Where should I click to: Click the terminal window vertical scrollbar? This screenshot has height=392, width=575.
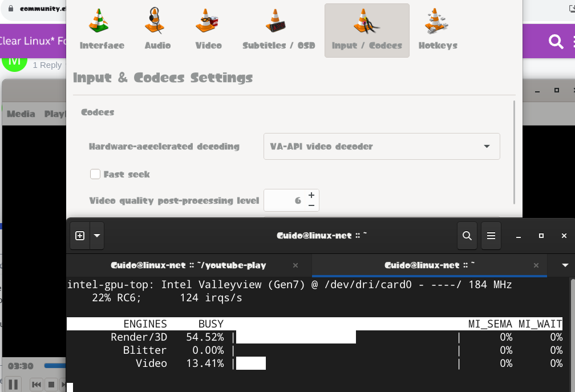(572, 334)
